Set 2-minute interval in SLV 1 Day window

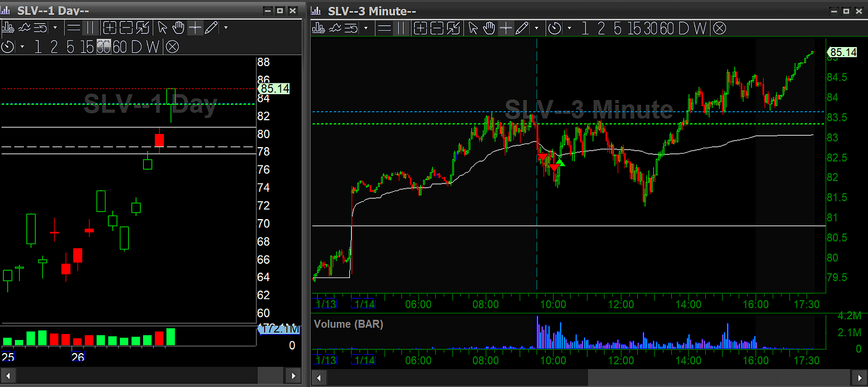point(54,46)
